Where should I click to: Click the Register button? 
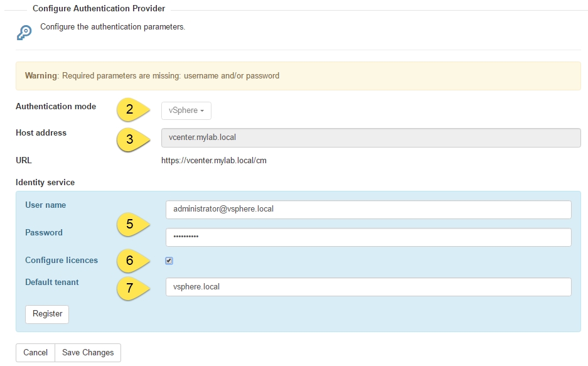47,314
